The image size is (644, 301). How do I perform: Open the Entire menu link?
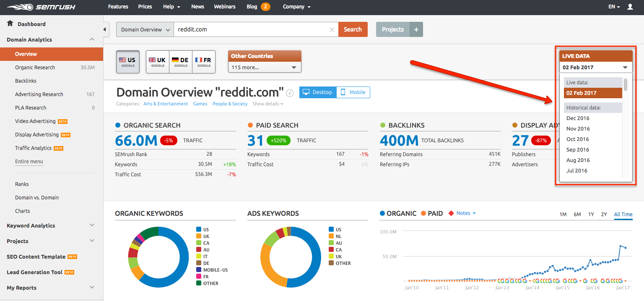(29, 162)
